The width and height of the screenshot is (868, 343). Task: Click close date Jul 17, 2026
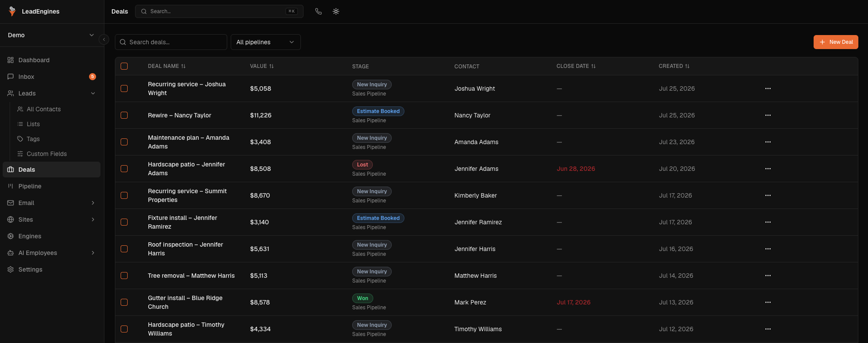pyautogui.click(x=574, y=302)
